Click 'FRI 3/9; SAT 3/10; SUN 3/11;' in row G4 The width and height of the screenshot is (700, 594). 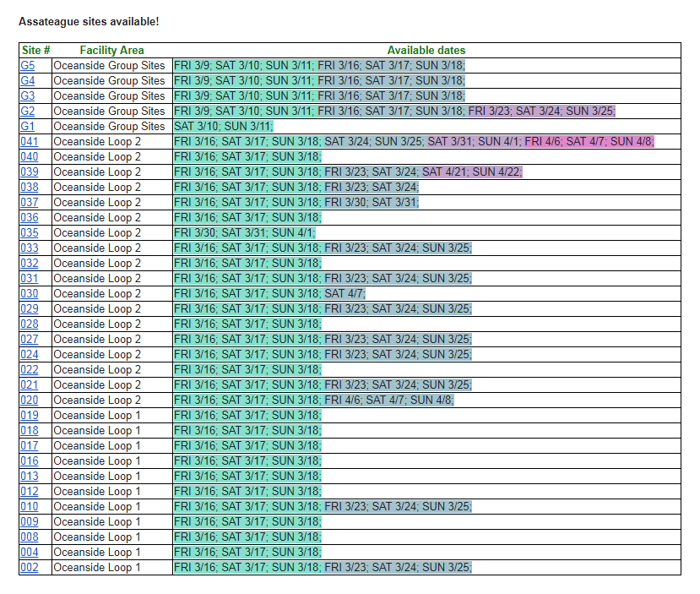coord(245,80)
